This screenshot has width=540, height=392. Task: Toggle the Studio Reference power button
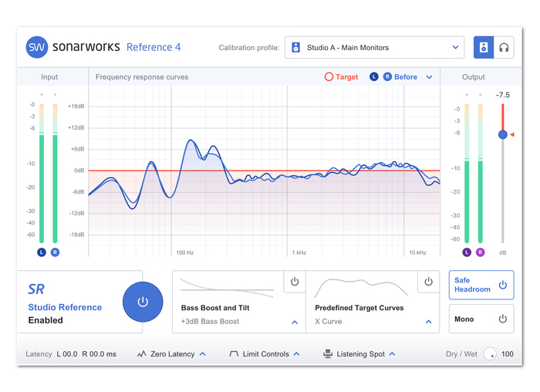coord(143,302)
